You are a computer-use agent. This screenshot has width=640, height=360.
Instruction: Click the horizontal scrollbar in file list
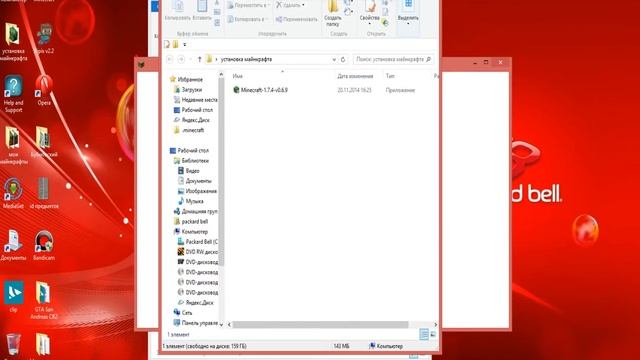coord(320,324)
